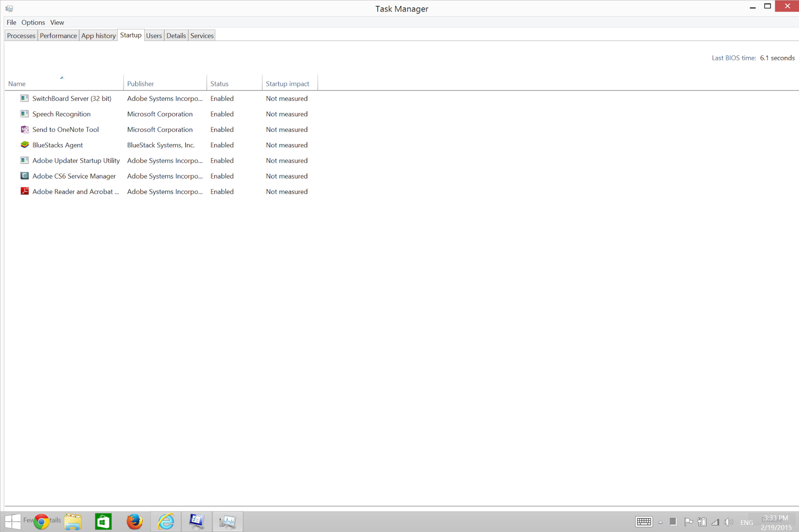Click the Send to OneNote Tool icon
Viewport: 799px width, 532px height.
pyautogui.click(x=24, y=129)
